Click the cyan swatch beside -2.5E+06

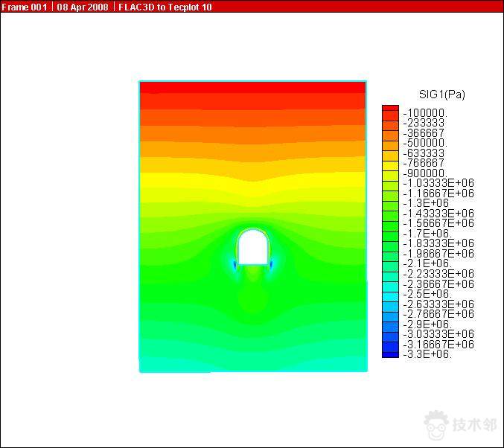pos(390,294)
